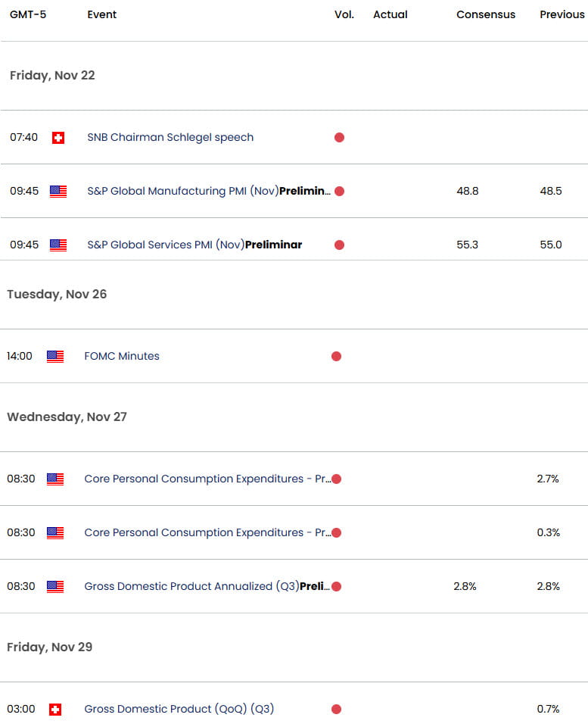Click the Swiss flag icon next to SNB speech
This screenshot has width=588, height=727.
(x=58, y=137)
